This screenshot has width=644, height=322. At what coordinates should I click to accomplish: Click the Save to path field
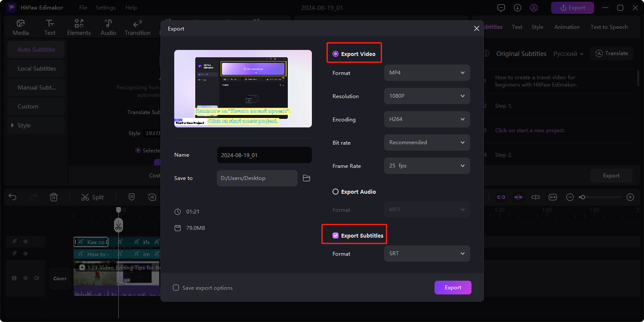(x=257, y=178)
